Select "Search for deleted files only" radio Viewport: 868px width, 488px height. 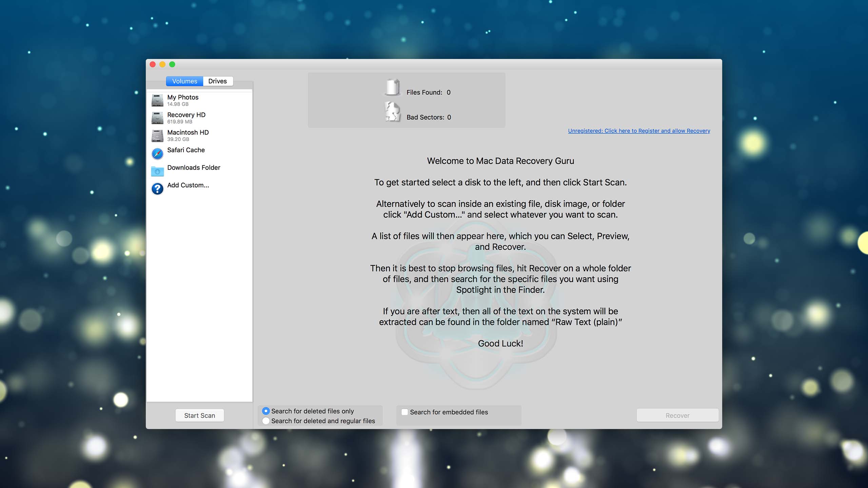[x=266, y=411]
